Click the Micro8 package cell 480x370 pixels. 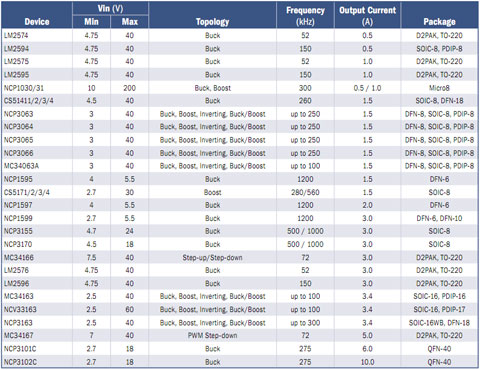point(439,88)
